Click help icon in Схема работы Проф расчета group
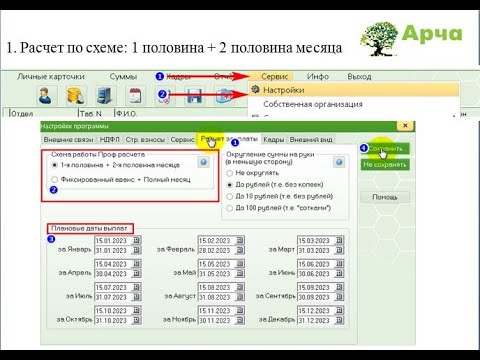Image resolution: width=480 pixels, height=360 pixels. click(203, 162)
